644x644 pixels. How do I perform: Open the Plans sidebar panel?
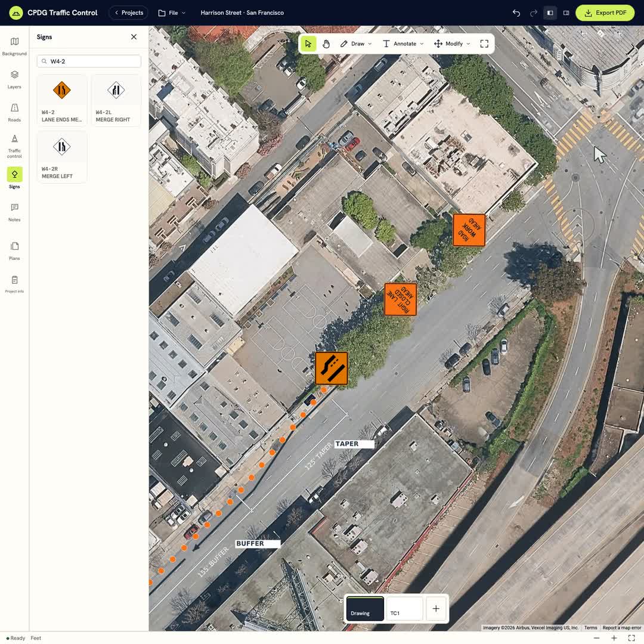coord(14,251)
